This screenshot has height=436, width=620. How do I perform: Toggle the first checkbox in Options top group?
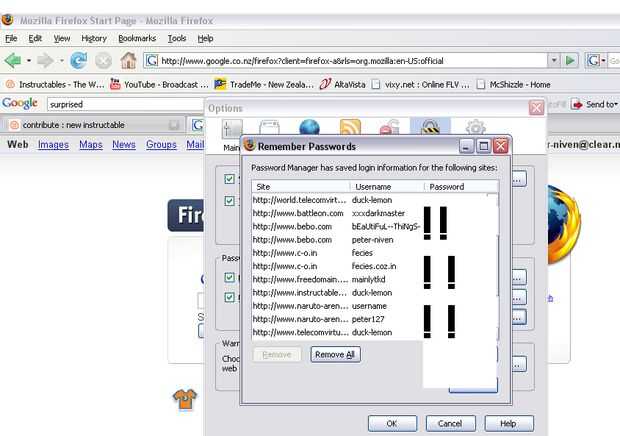coord(229,179)
